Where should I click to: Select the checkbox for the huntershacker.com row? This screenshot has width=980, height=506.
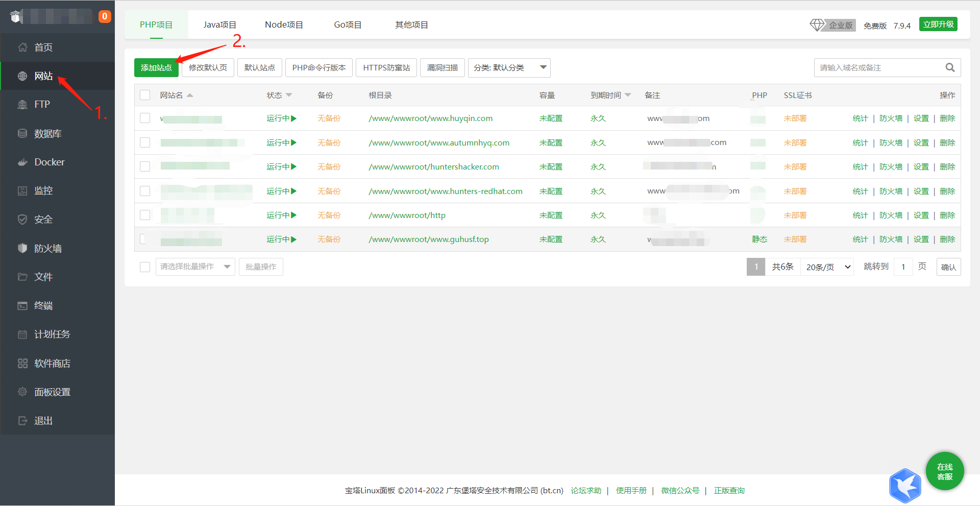[x=145, y=167]
